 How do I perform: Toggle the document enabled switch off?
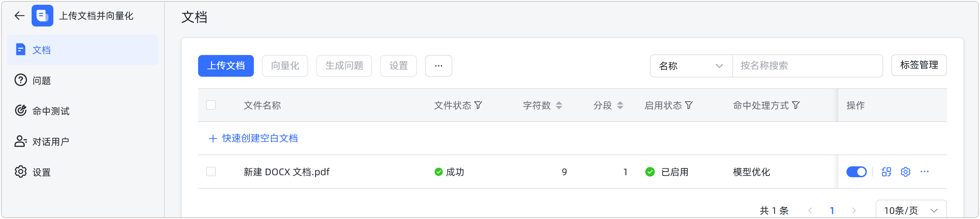click(x=856, y=172)
